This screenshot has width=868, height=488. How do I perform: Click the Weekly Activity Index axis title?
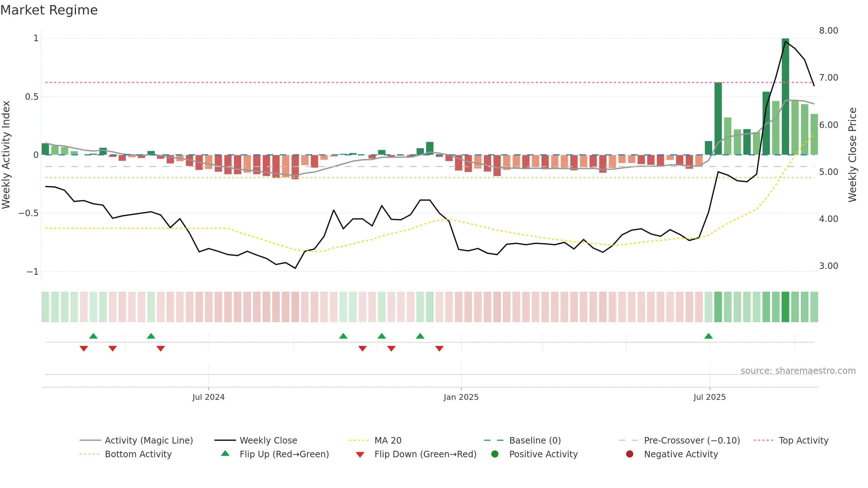[x=6, y=155]
